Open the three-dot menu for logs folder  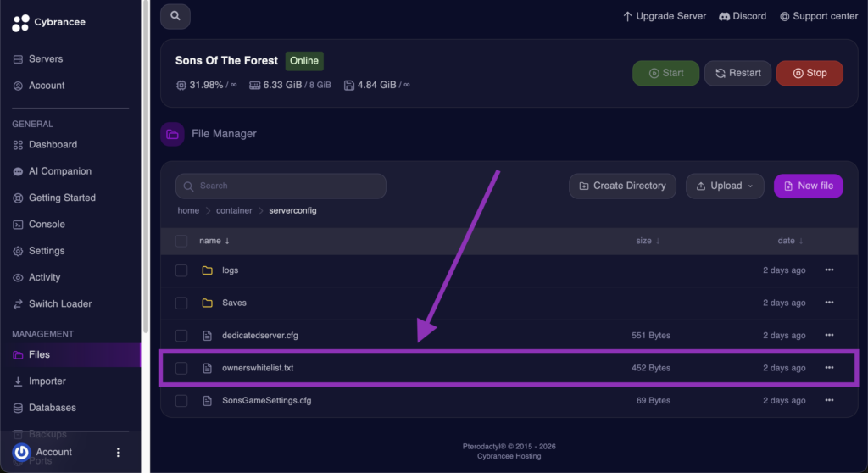tap(829, 270)
